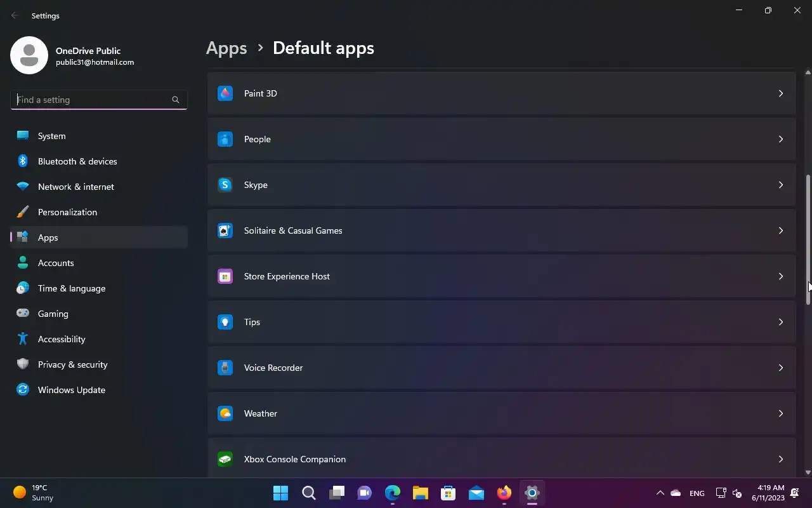Open Time & language category
This screenshot has width=812, height=508.
click(99, 288)
